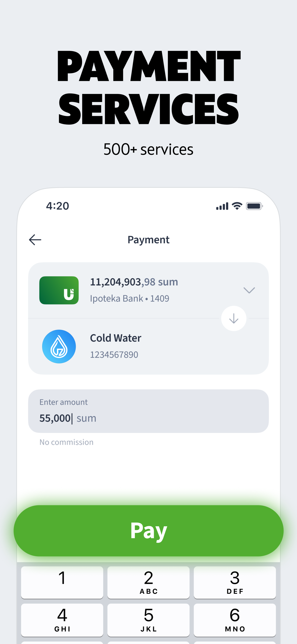Tap the Wi-Fi status icon
297x644 pixels.
[237, 206]
